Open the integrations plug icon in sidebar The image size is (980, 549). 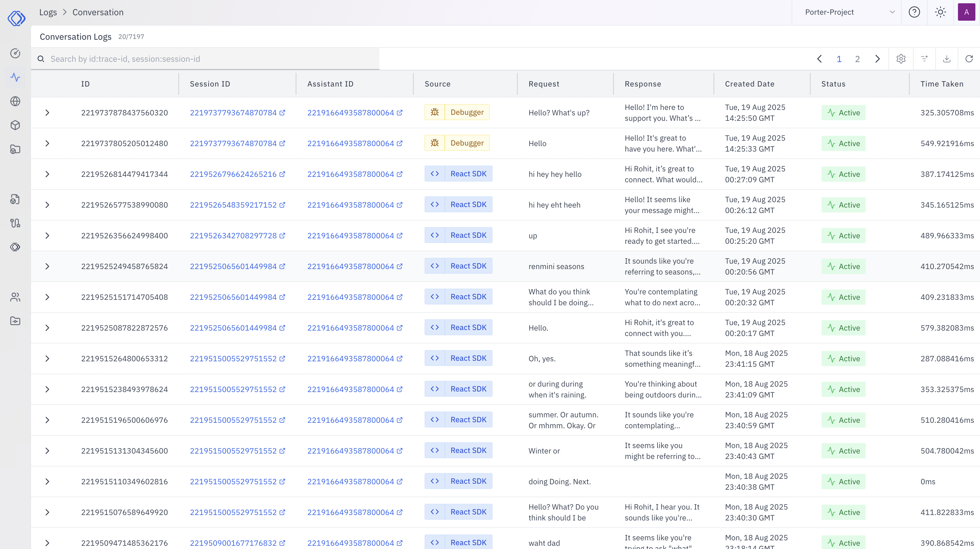click(x=15, y=223)
